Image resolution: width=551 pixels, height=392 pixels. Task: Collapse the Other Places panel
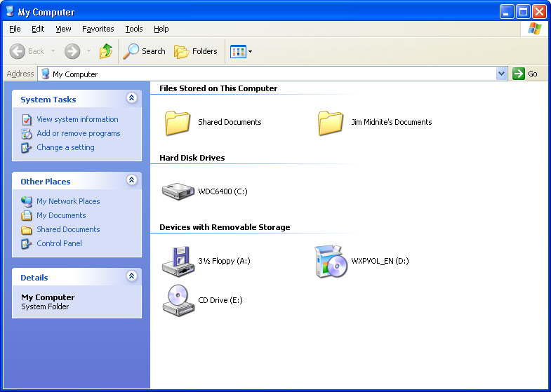coord(131,181)
